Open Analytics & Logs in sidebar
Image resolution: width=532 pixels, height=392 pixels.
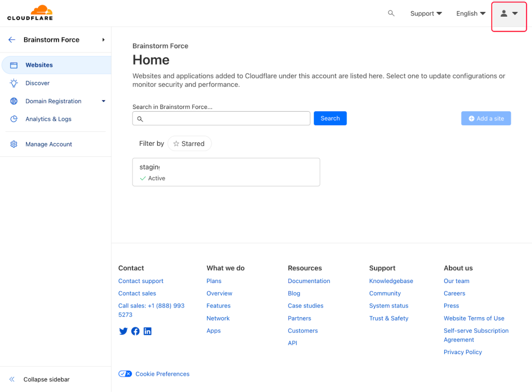coord(48,119)
